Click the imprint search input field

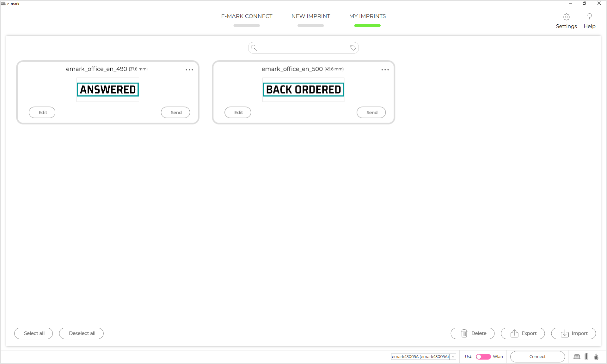click(303, 48)
